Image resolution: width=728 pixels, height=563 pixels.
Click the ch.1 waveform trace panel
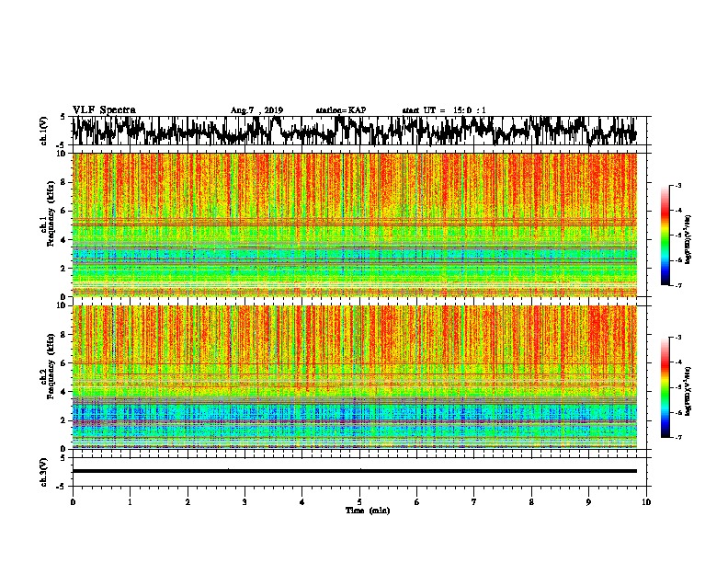(361, 131)
